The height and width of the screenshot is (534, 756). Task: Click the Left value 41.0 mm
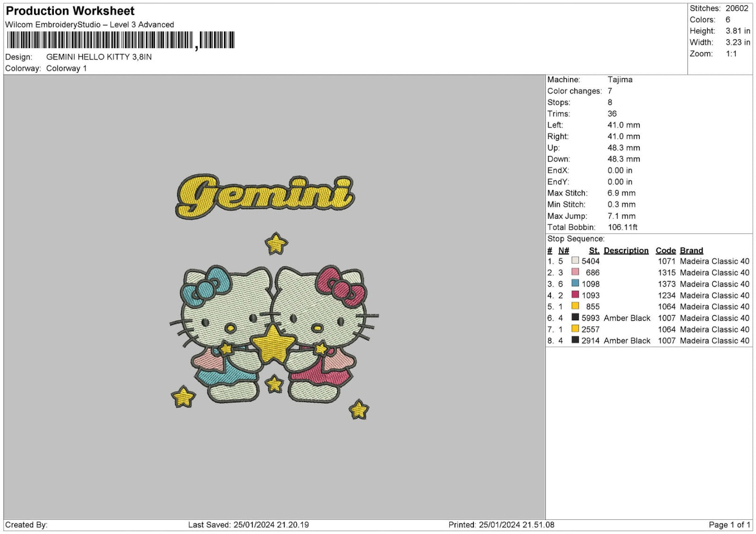point(624,125)
